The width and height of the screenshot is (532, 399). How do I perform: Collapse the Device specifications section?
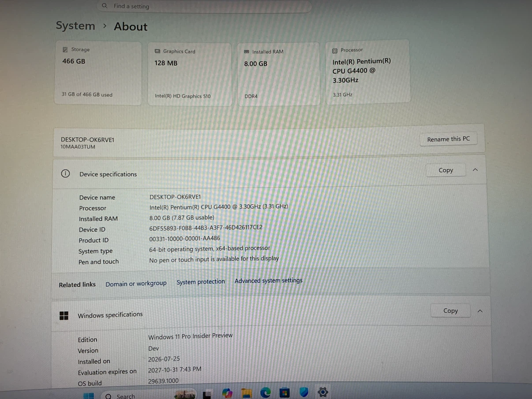pyautogui.click(x=475, y=170)
